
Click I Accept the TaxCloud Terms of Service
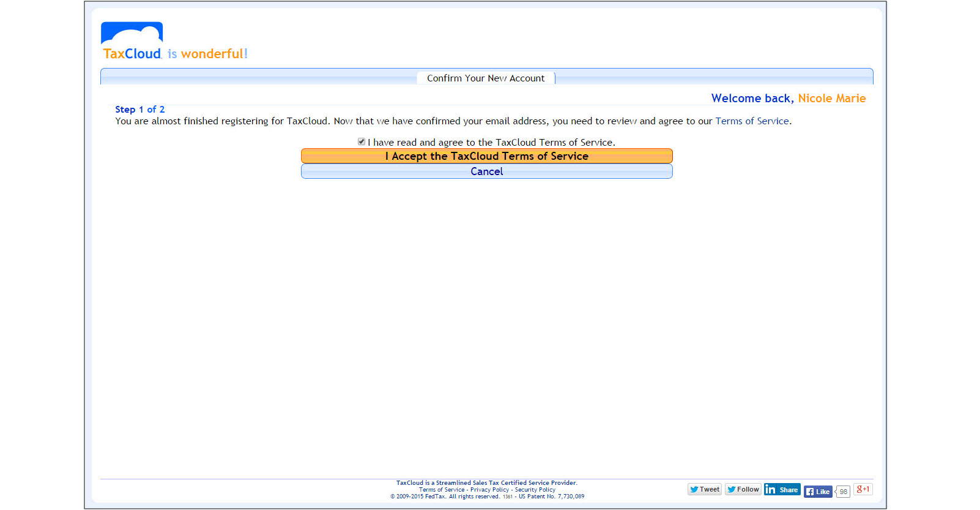(x=487, y=156)
